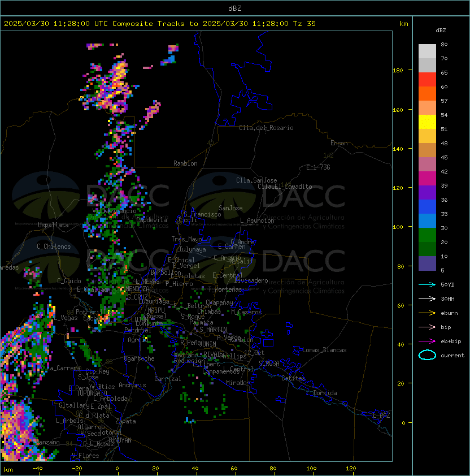Click the 120 km horizontal axis tick label
The height and width of the screenshot is (476, 470).
click(351, 469)
